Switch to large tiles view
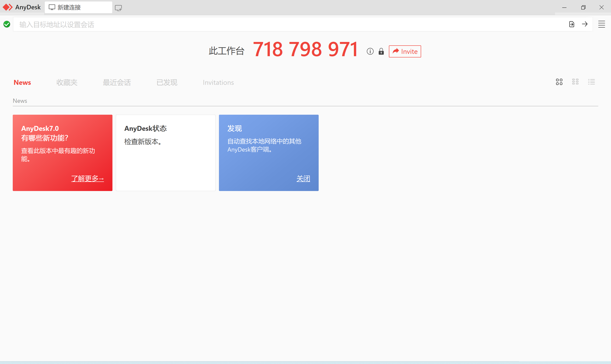The width and height of the screenshot is (611, 364). coord(559,82)
